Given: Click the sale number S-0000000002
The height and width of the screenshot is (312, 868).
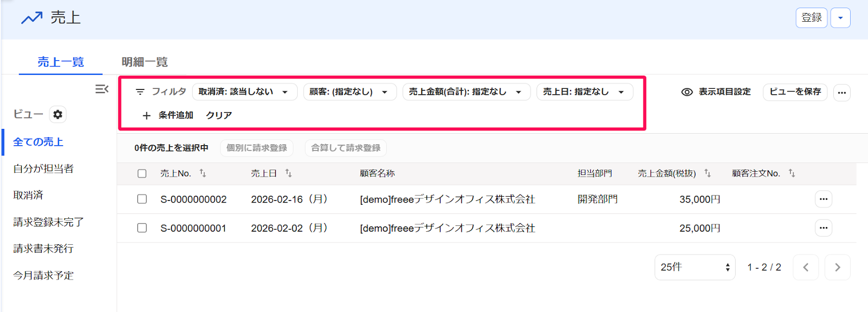Looking at the screenshot, I should [x=194, y=199].
